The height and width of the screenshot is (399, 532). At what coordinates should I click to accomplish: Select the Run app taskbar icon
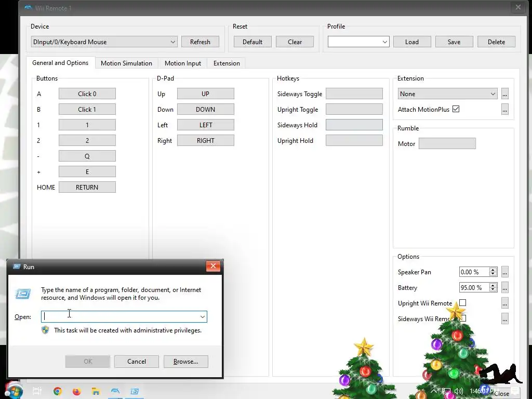[x=135, y=391]
